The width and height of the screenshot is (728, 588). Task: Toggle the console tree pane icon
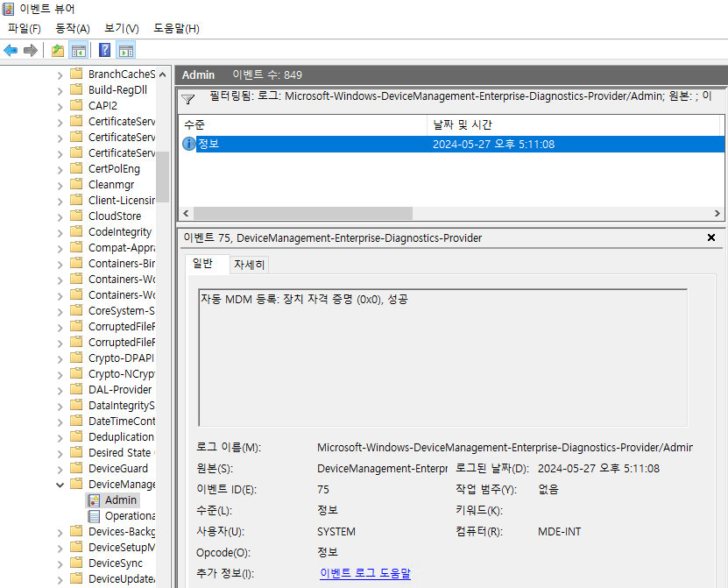point(79,50)
